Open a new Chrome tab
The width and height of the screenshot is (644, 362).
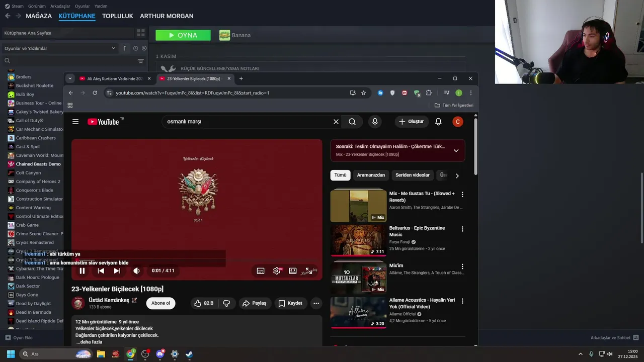point(241,78)
